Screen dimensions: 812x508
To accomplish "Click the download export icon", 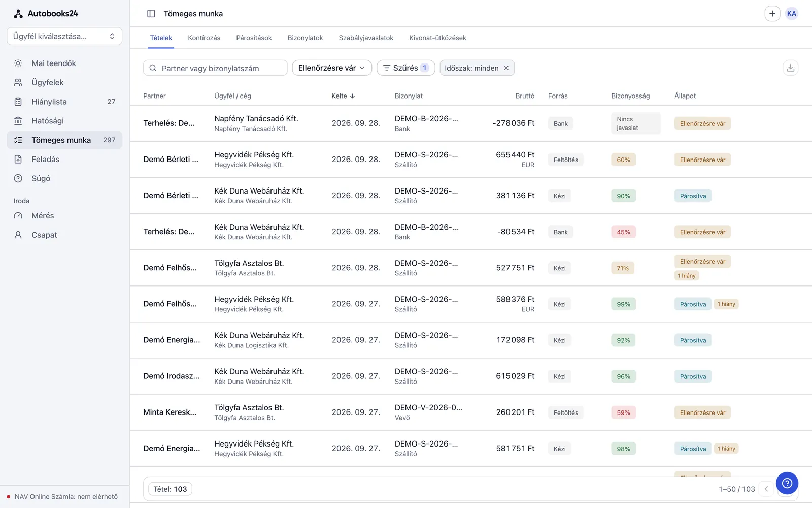I will (790, 68).
